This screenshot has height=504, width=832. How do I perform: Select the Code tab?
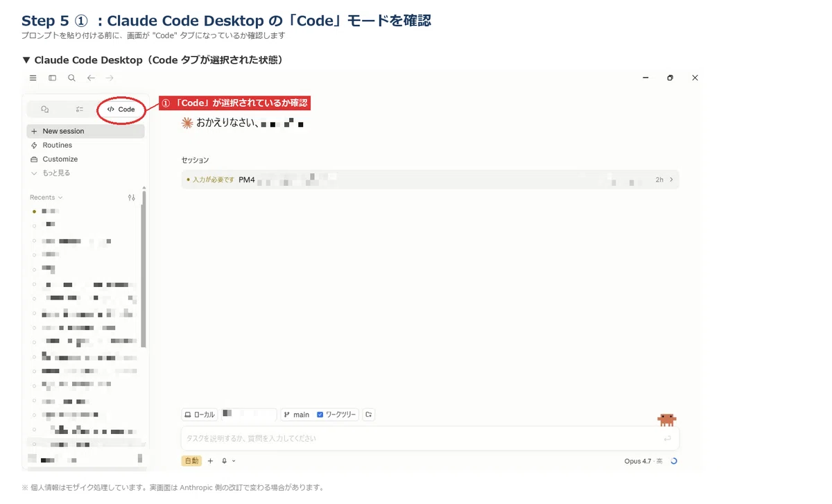(121, 110)
